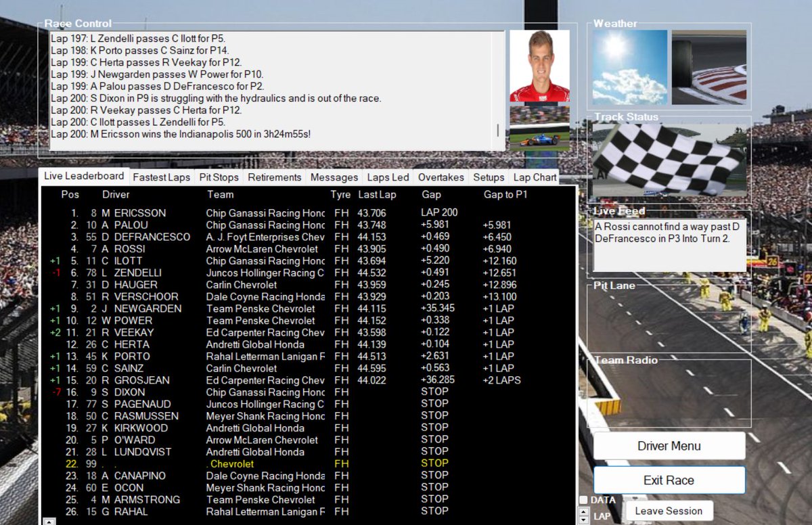
Task: Open the Driver Menu
Action: (669, 446)
